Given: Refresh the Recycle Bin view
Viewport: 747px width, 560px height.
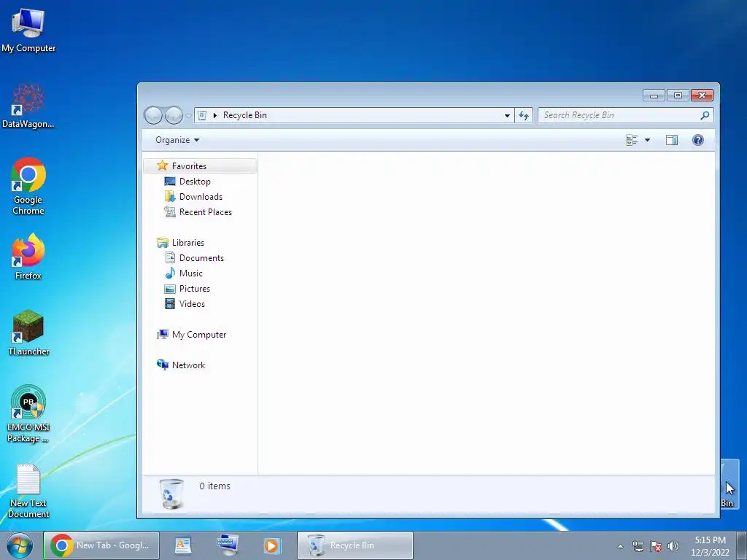Looking at the screenshot, I should click(524, 115).
